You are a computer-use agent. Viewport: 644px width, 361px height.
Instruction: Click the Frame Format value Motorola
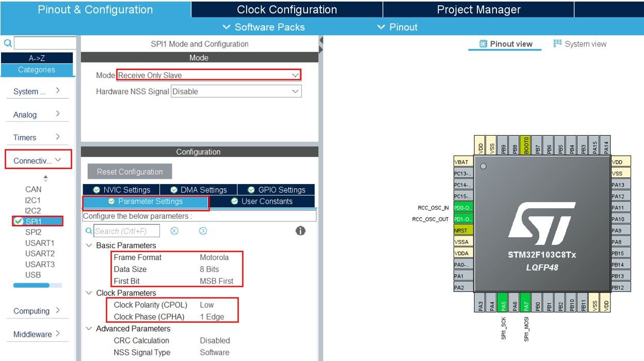click(x=214, y=257)
